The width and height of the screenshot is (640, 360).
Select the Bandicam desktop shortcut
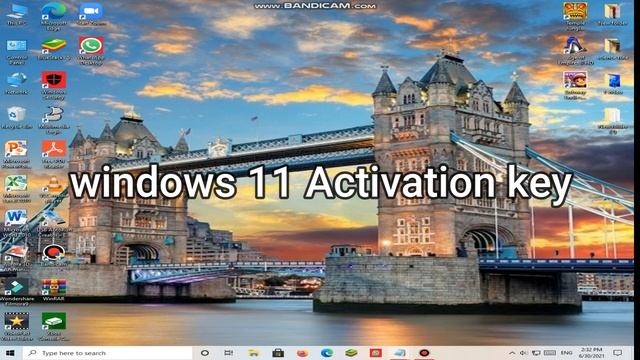54,255
